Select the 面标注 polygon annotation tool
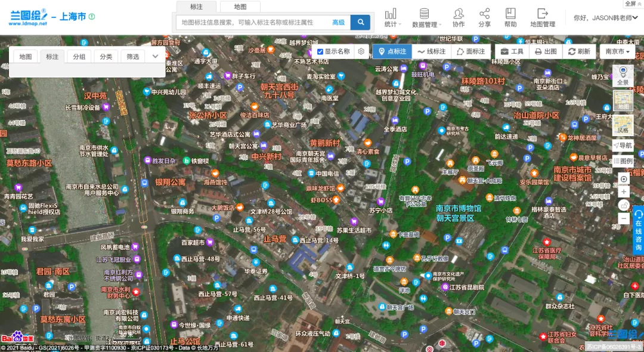The image size is (644, 352). click(x=470, y=51)
